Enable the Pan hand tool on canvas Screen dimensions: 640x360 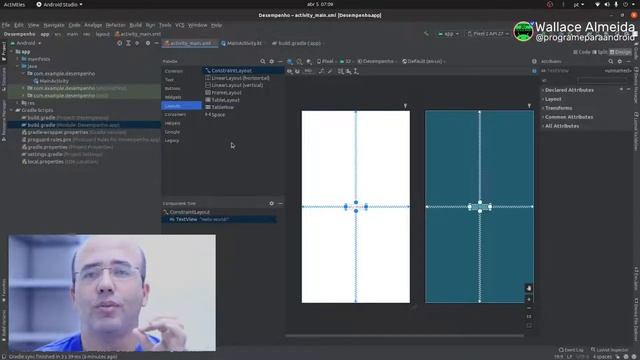529,288
